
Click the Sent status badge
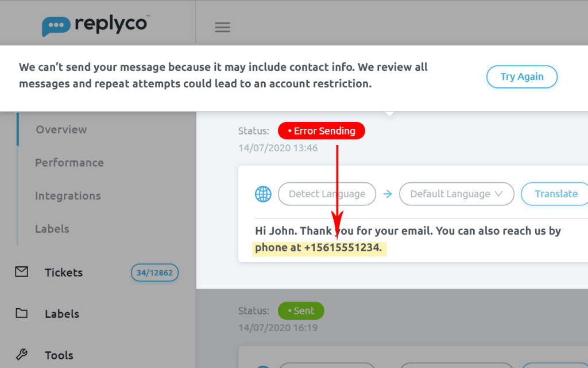pos(301,310)
